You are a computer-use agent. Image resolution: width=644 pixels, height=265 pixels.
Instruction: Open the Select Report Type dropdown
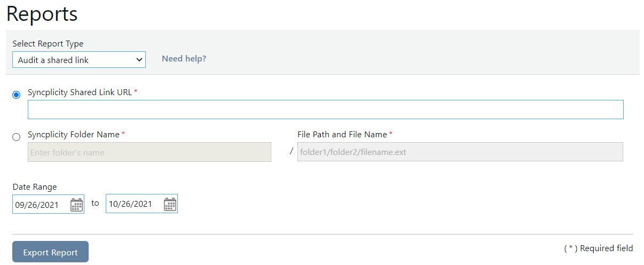[x=79, y=60]
